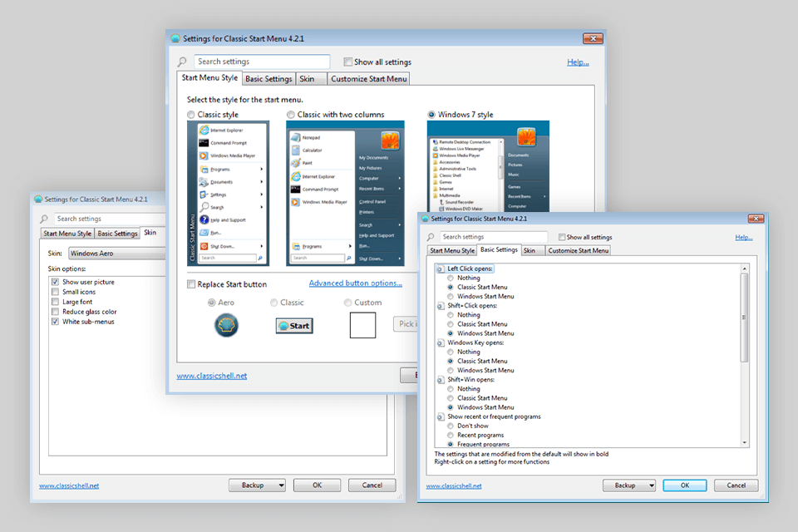Screen dimensions: 798x532
Task: Uncheck Show user picture skin option
Action: click(x=56, y=282)
